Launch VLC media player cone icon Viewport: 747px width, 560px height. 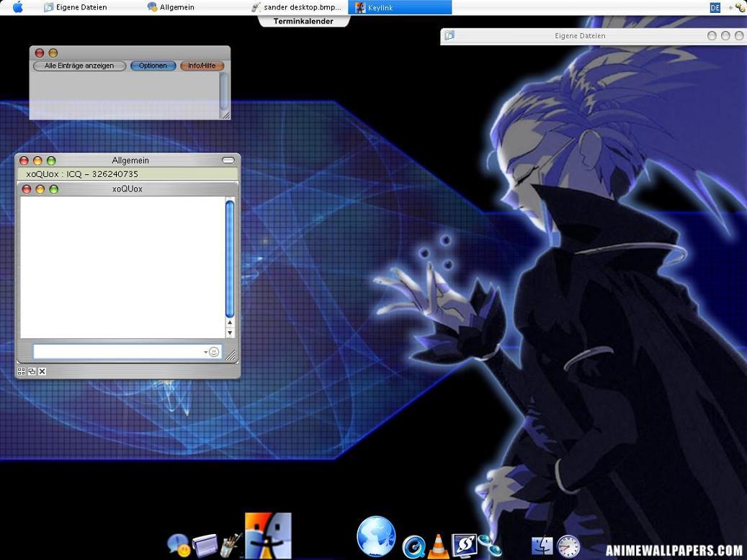[x=438, y=546]
